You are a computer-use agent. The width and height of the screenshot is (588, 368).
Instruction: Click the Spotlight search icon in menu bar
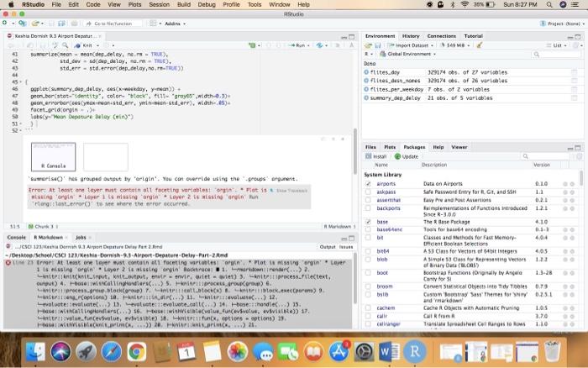click(549, 4)
